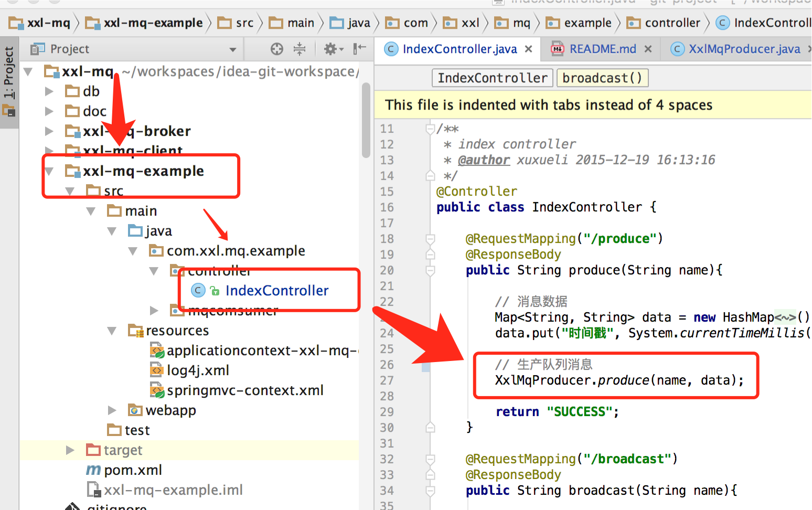The height and width of the screenshot is (510, 812).
Task: Select the log4j.xml file icon
Action: click(157, 370)
